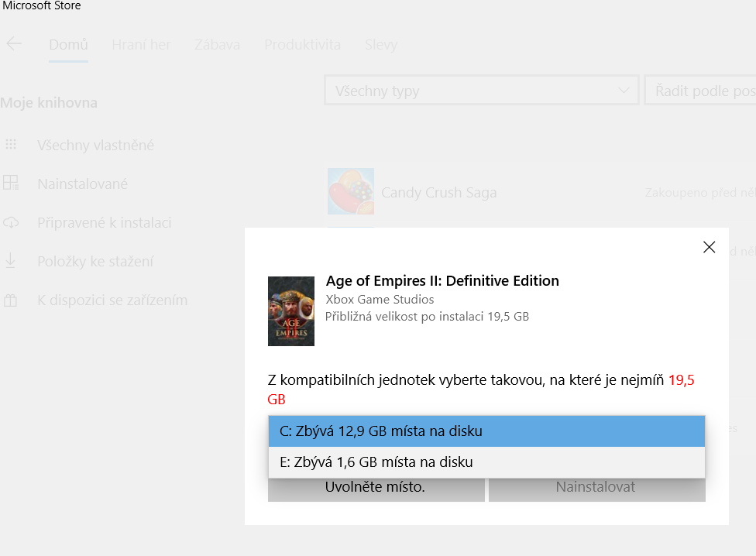
Task: Select drive C: with 12,9 GB free
Action: click(x=486, y=431)
